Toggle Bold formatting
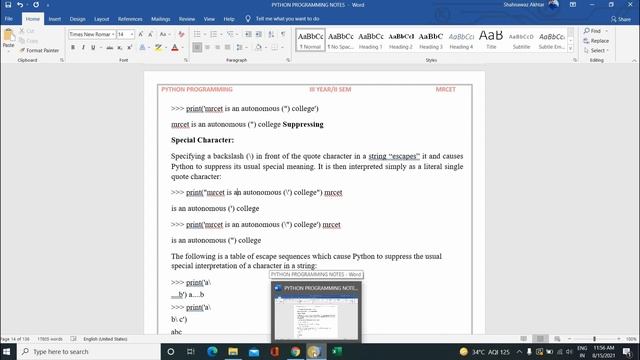The width and height of the screenshot is (640, 360). (x=73, y=48)
